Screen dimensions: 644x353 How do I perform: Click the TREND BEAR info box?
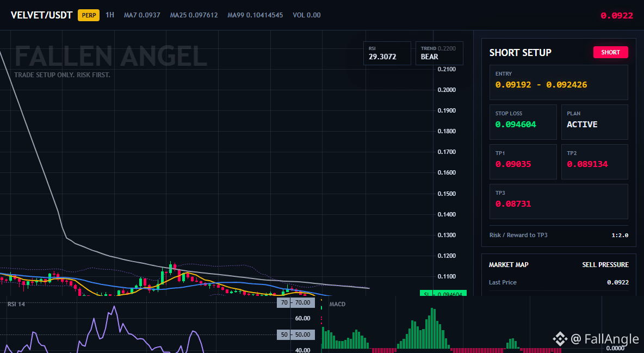click(439, 53)
